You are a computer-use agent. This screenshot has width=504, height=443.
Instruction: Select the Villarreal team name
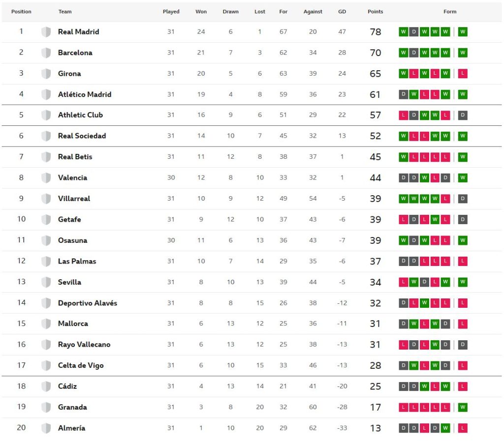[74, 199]
